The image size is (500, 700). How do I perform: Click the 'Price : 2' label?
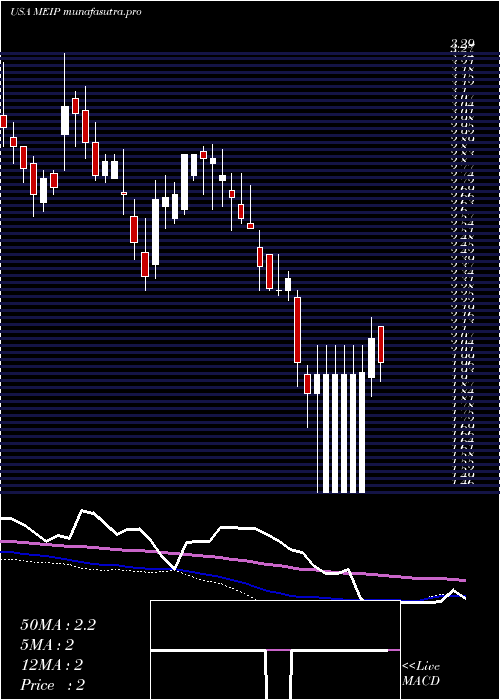point(53,685)
